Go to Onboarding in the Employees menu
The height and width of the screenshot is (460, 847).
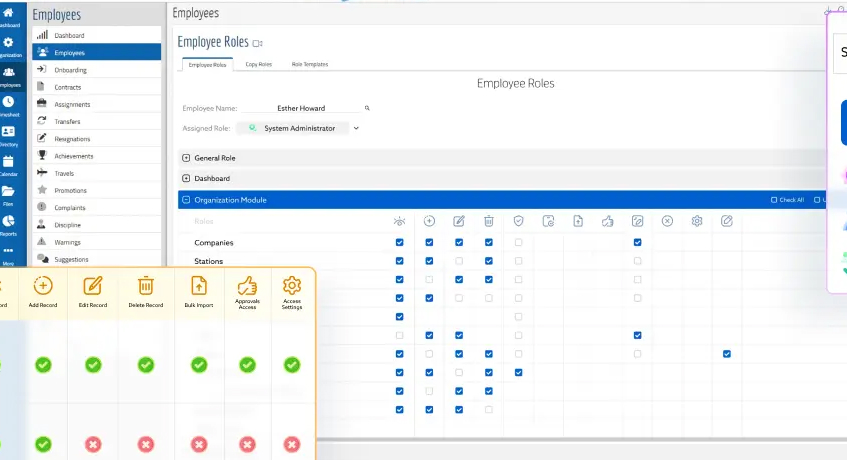(x=70, y=70)
